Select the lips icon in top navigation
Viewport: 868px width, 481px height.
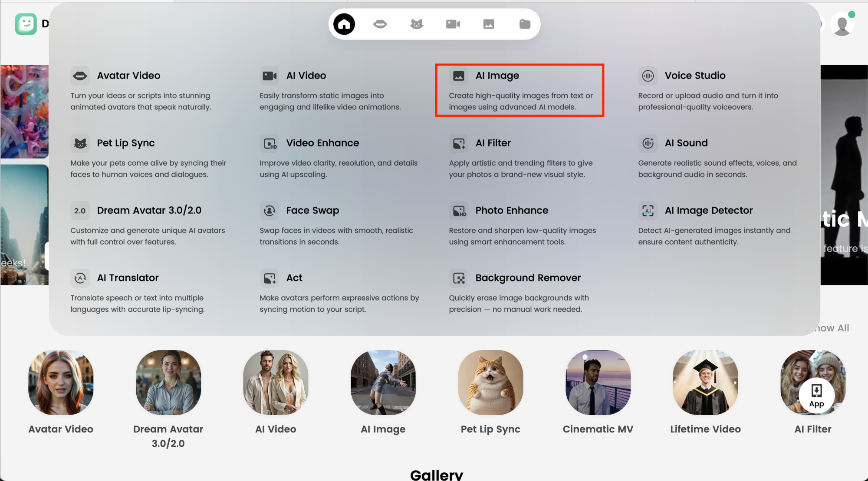coord(380,24)
